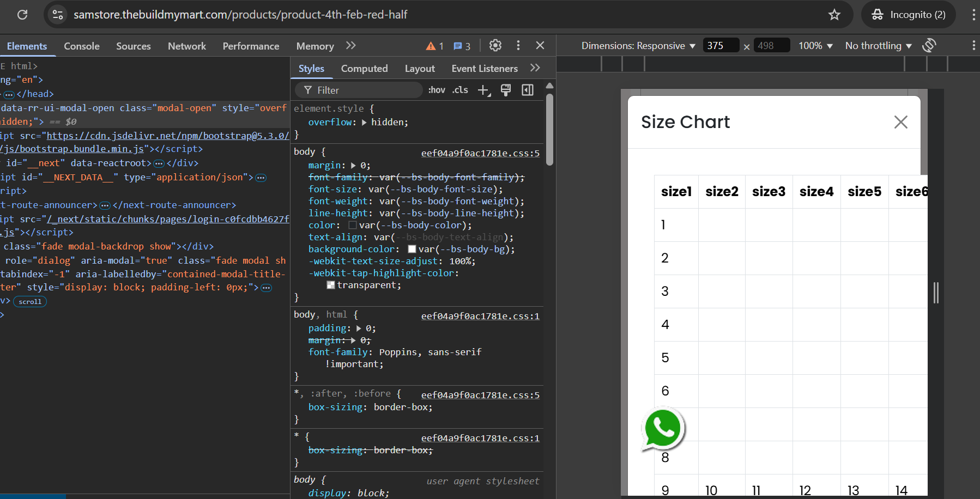980x499 pixels.
Task: Open the Dimensions: Responsive dropdown
Action: point(638,46)
